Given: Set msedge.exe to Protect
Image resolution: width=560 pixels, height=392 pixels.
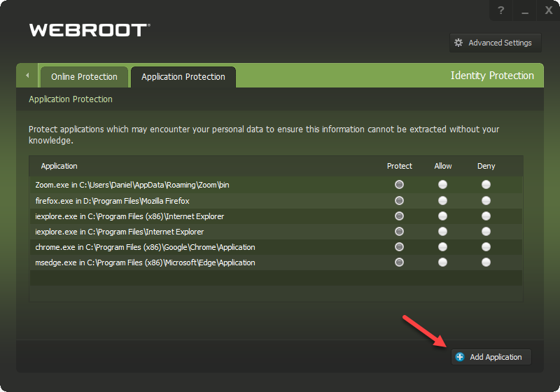Looking at the screenshot, I should coord(399,262).
